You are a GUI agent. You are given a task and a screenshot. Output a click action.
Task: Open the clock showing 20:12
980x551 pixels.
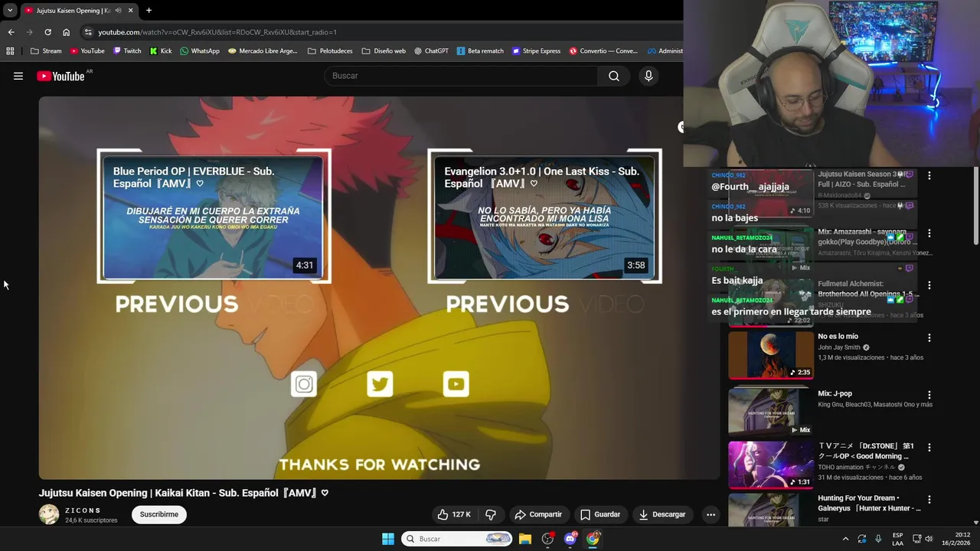[956, 539]
